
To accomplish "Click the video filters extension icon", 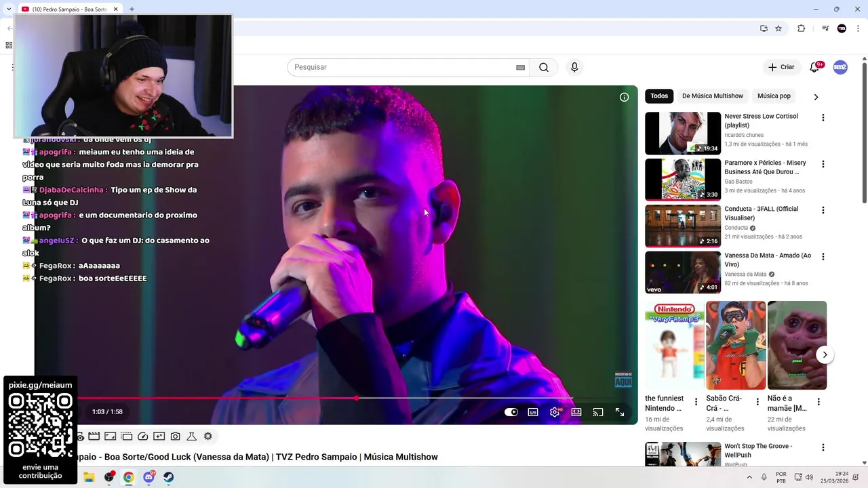I will 159,436.
